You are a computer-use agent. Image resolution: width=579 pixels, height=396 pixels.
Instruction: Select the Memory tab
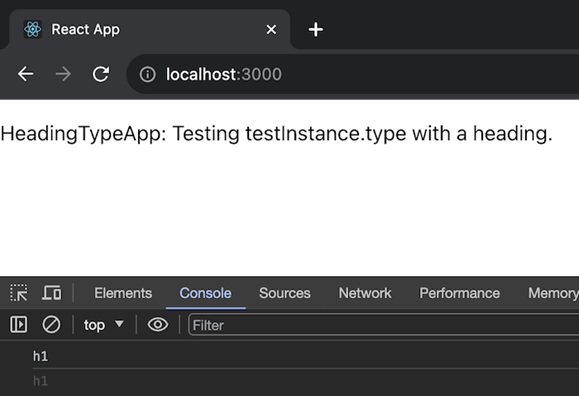tap(553, 293)
